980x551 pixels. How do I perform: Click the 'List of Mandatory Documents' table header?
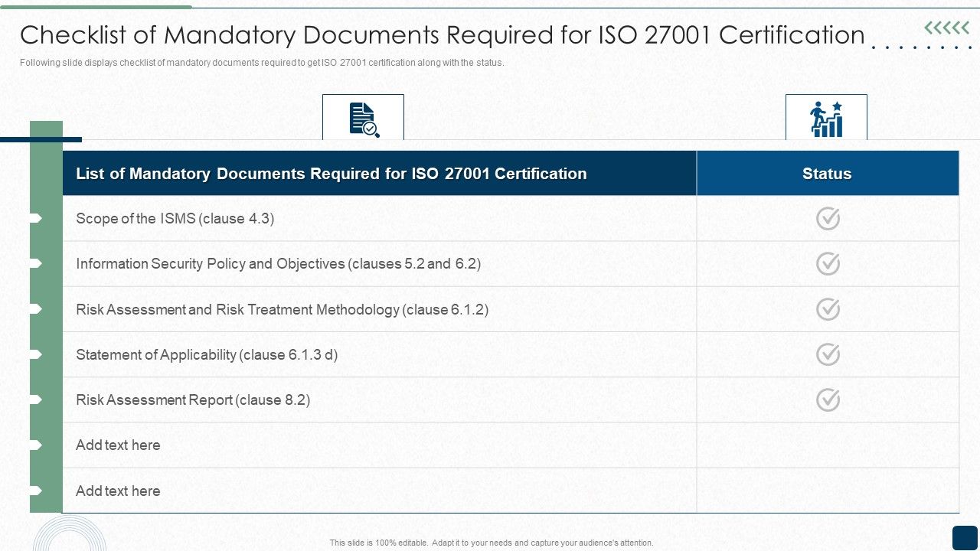(x=380, y=173)
